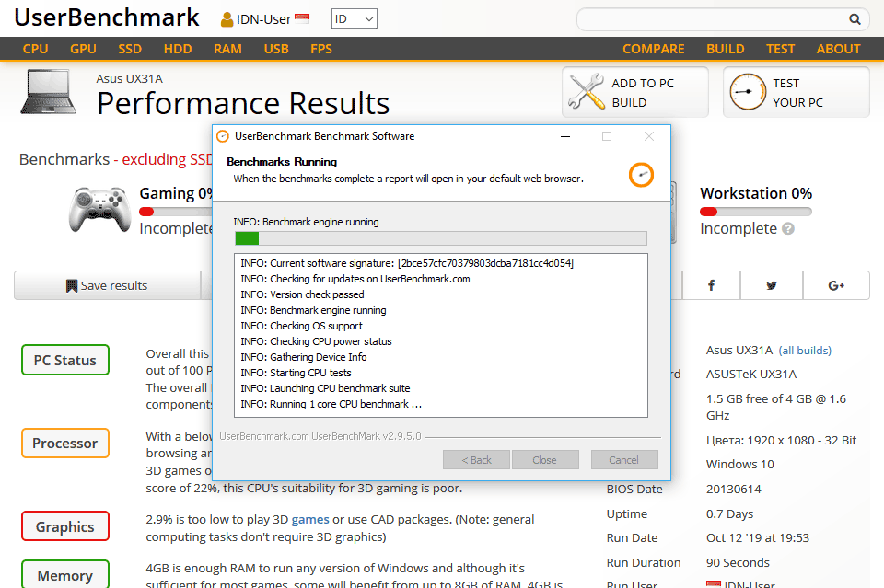Click the PC Status button
The width and height of the screenshot is (884, 588).
pos(64,360)
